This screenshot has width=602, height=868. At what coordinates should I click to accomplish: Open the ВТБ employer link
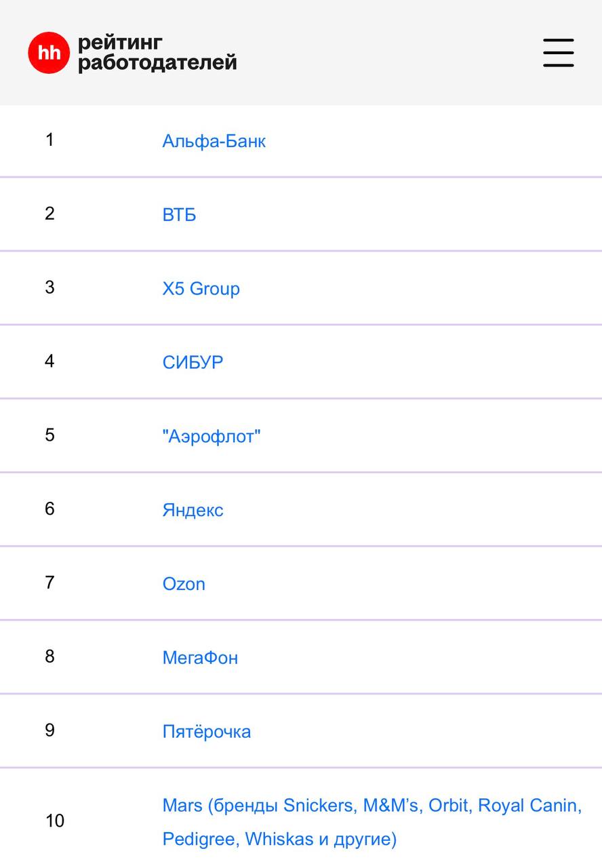[x=179, y=215]
